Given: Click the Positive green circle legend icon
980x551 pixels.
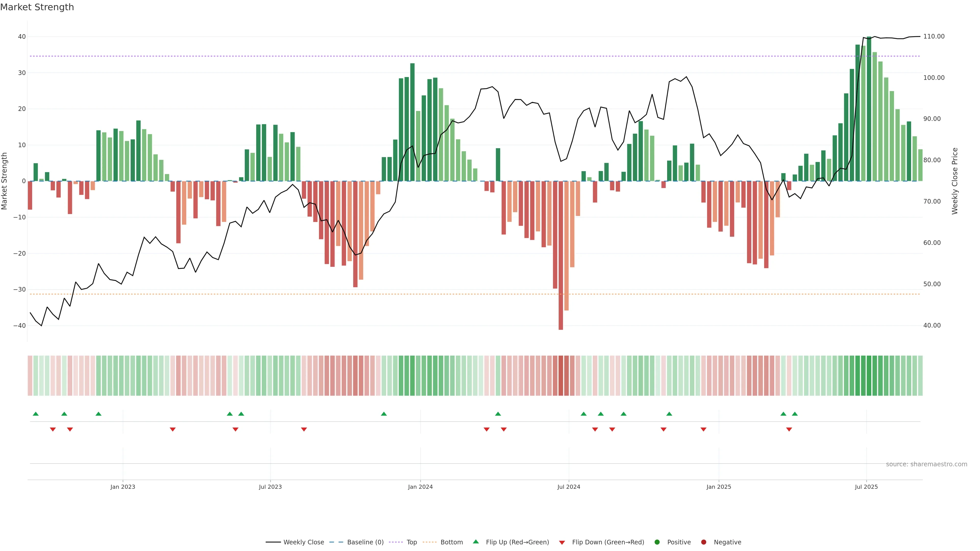Looking at the screenshot, I should 657,542.
